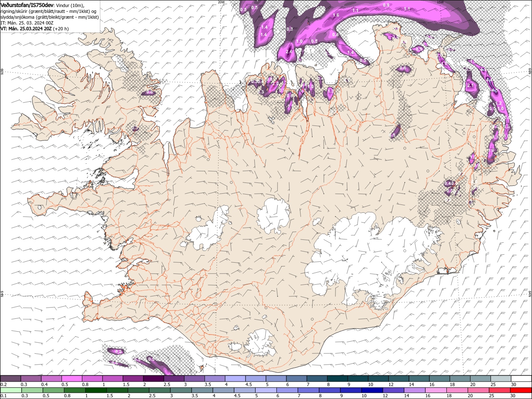Image resolution: width=532 pixels, height=399 pixels.
Task: Click the '2.4' value in the northern fjord
Action: click(289, 52)
